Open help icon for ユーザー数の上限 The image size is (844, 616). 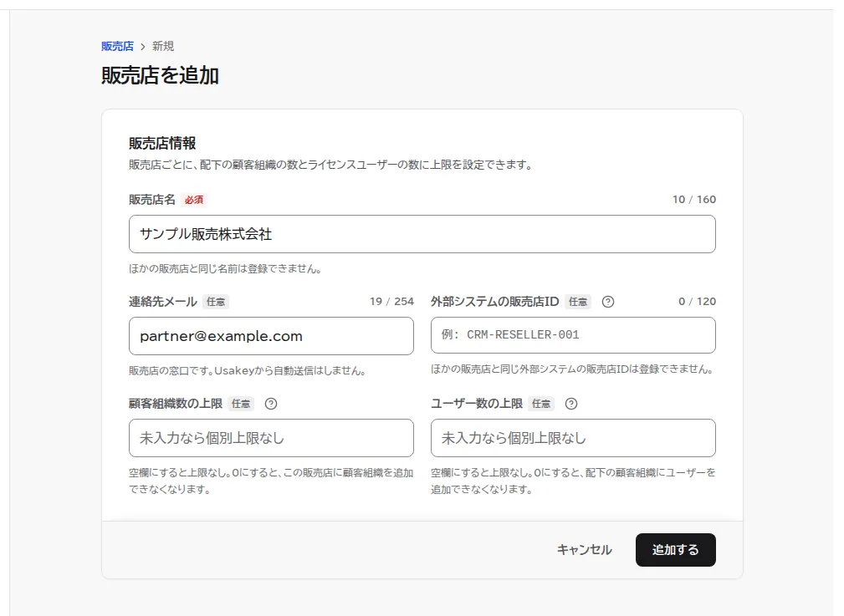pos(571,404)
